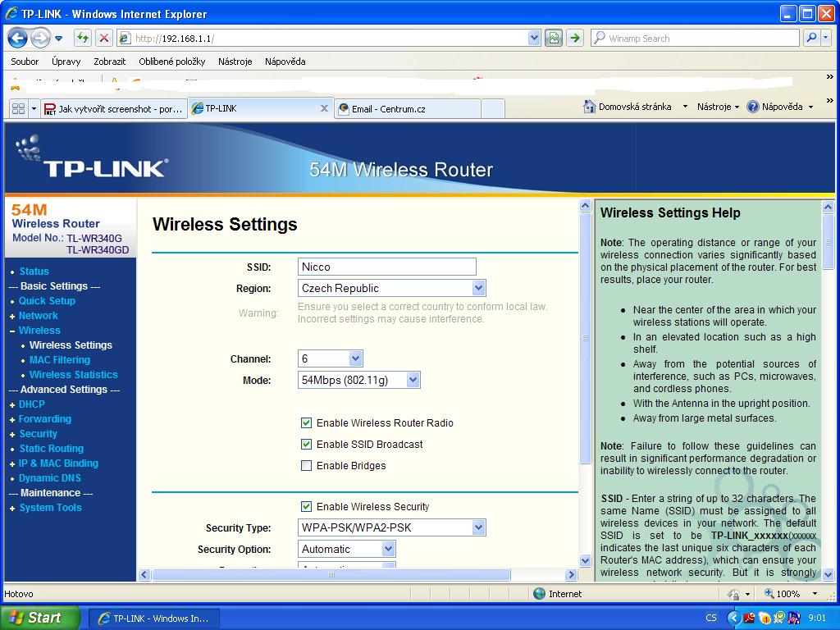Screen dimensions: 840x630
Task: Click the CS language indicator in tray
Action: pos(711,618)
